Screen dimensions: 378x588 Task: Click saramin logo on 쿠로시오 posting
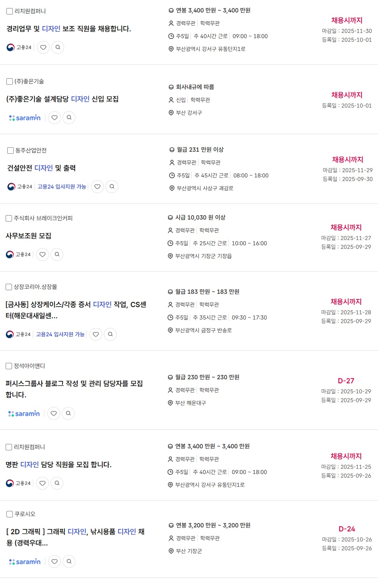(25, 562)
